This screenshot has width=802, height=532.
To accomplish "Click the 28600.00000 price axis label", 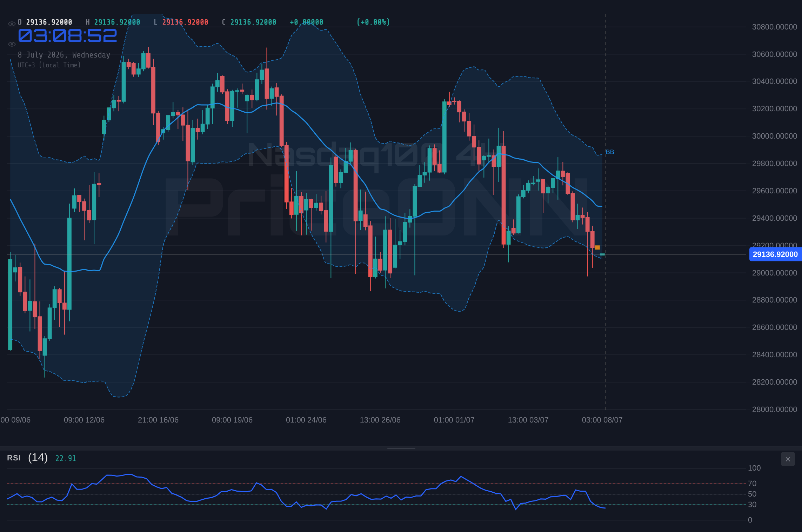I will [x=774, y=327].
